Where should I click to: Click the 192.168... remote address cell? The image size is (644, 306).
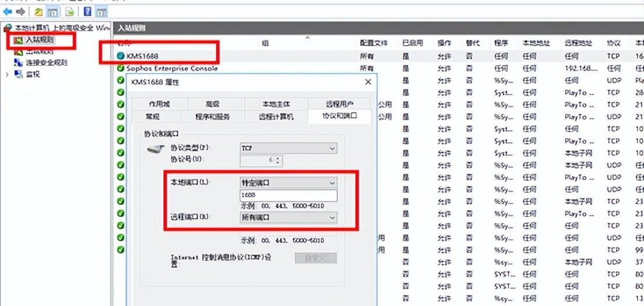pyautogui.click(x=581, y=68)
